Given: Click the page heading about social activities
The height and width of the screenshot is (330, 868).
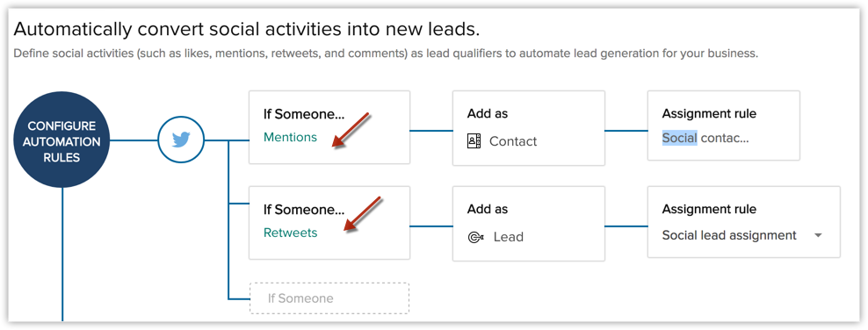Looking at the screenshot, I should (x=246, y=29).
